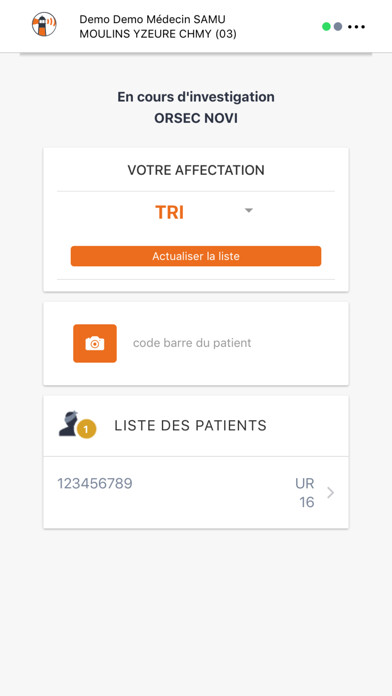Tap the green connection status dot
Viewport: 392px width, 696px height.
click(x=326, y=27)
